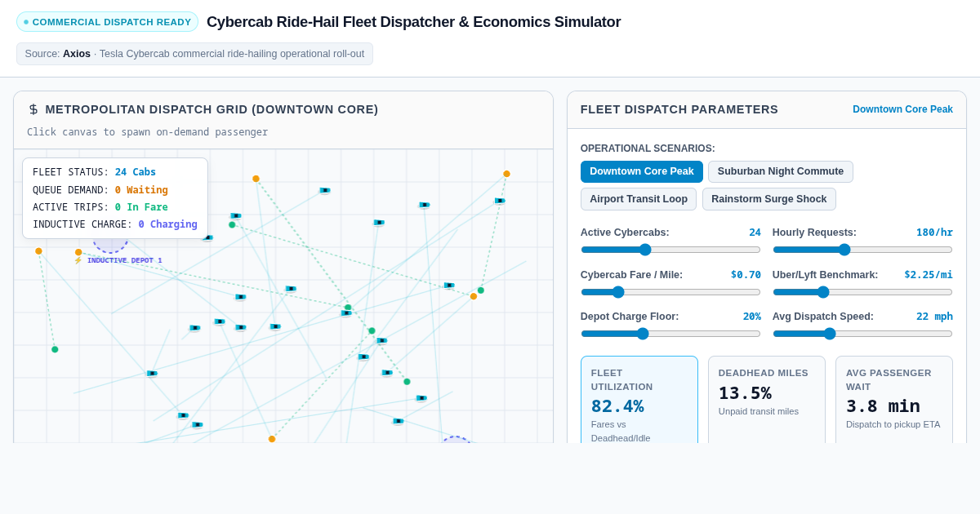Screen dimensions: 980x514
Task: Click the '$2.25/mi' benchmark value
Action: (x=929, y=275)
